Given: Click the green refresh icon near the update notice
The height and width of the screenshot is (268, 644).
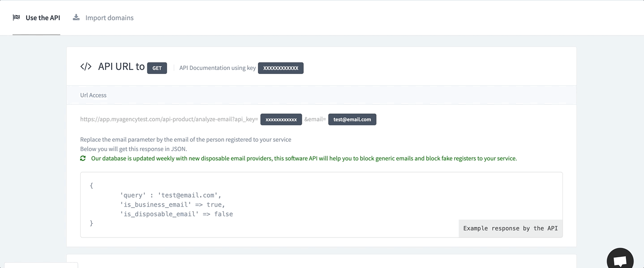Looking at the screenshot, I should pyautogui.click(x=82, y=158).
